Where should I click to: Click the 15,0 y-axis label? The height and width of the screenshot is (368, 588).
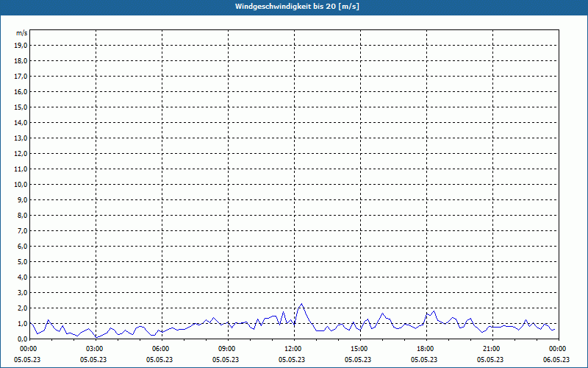[22, 107]
